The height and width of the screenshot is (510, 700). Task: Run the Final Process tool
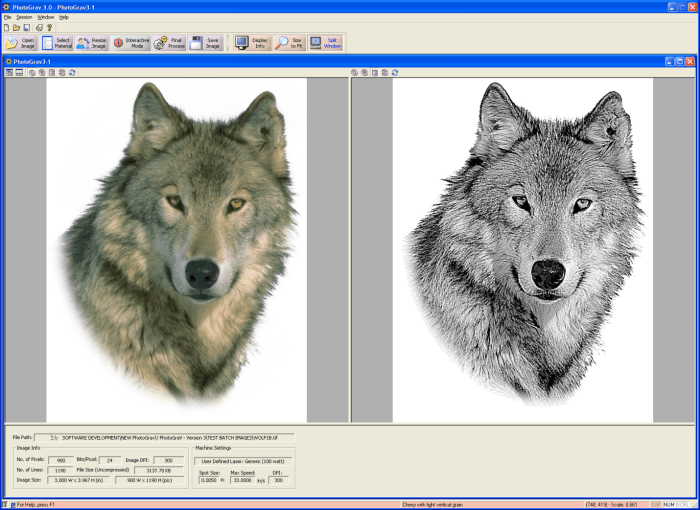[168, 43]
